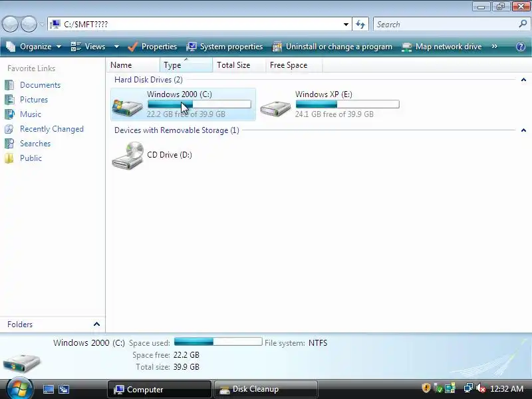Click the drive icon in the details pane
Image resolution: width=532 pixels, height=399 pixels.
[21, 362]
